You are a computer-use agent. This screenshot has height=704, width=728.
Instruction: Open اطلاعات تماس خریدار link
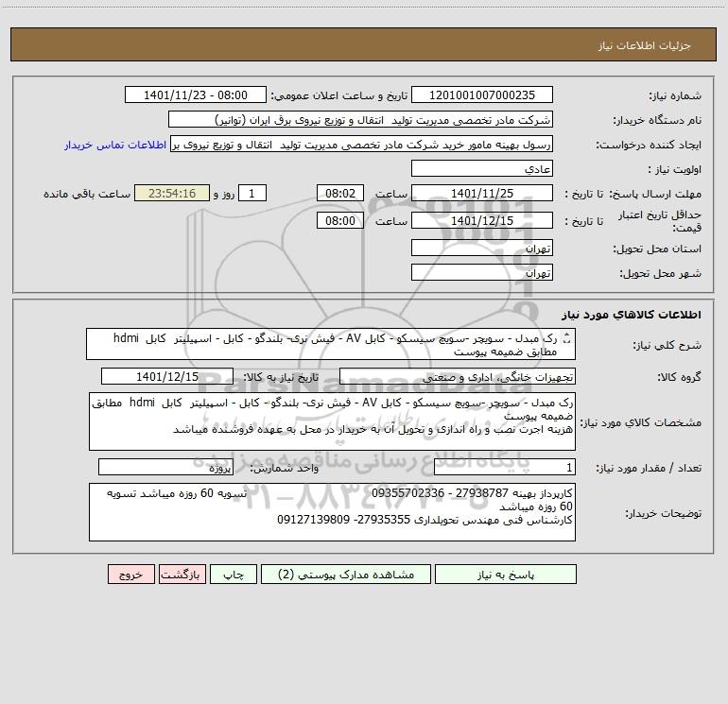coord(115,145)
